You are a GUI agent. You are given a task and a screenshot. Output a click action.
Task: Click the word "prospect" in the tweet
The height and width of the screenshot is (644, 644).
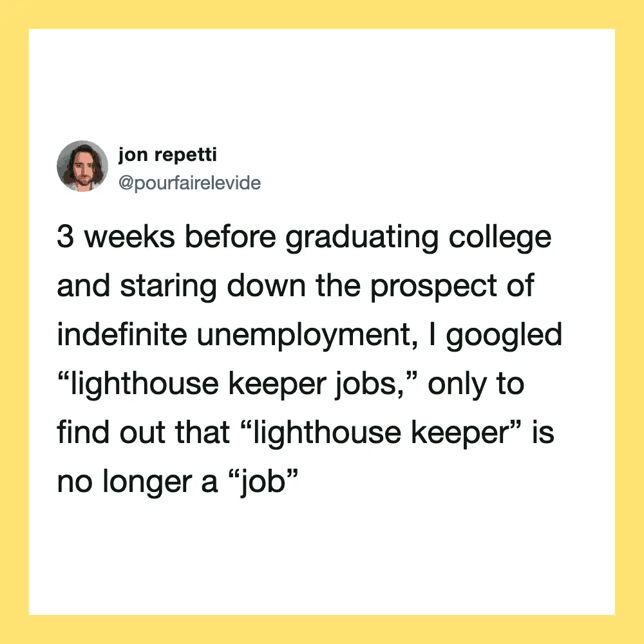pos(433,287)
